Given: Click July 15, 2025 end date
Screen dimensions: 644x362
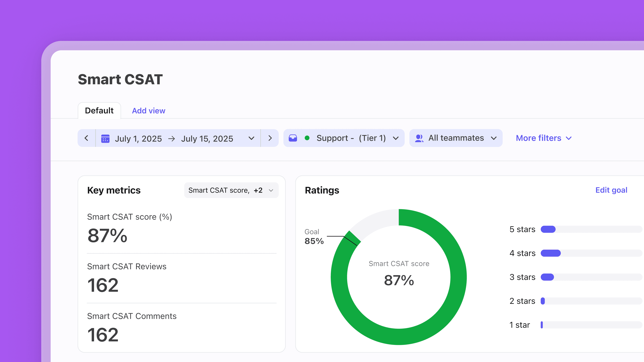Looking at the screenshot, I should point(207,139).
